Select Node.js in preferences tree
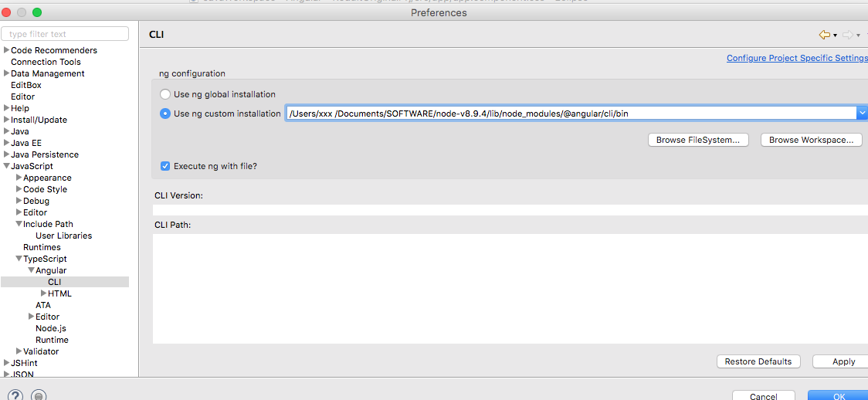This screenshot has height=400, width=868. pyautogui.click(x=51, y=328)
